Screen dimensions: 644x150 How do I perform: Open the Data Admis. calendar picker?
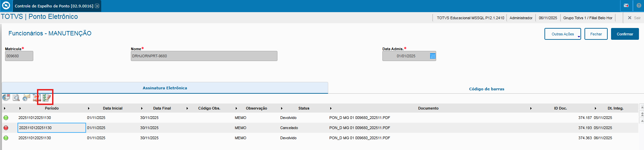[433, 56]
